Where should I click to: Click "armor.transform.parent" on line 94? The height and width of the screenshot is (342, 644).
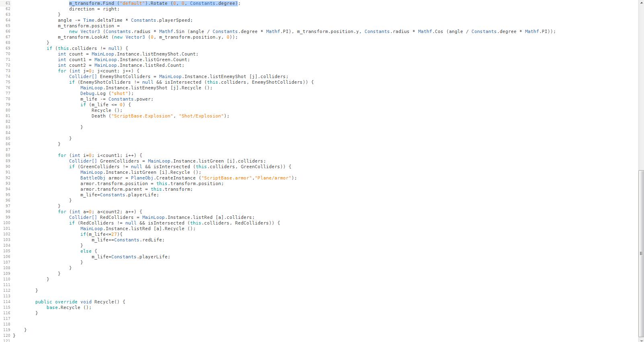tap(111, 189)
